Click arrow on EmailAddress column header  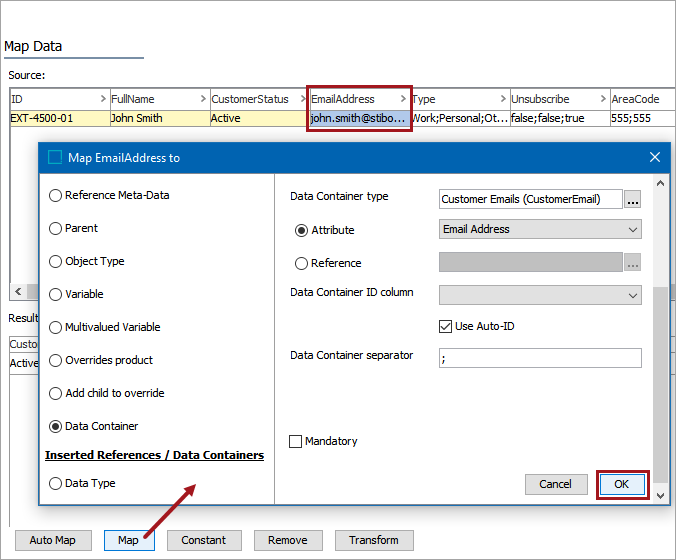point(403,99)
